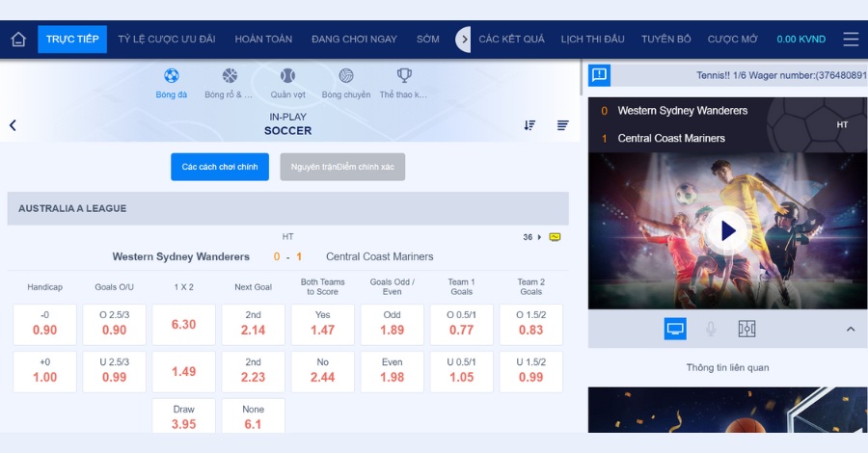
Task: Collapse the live video panel chevron
Action: click(851, 329)
